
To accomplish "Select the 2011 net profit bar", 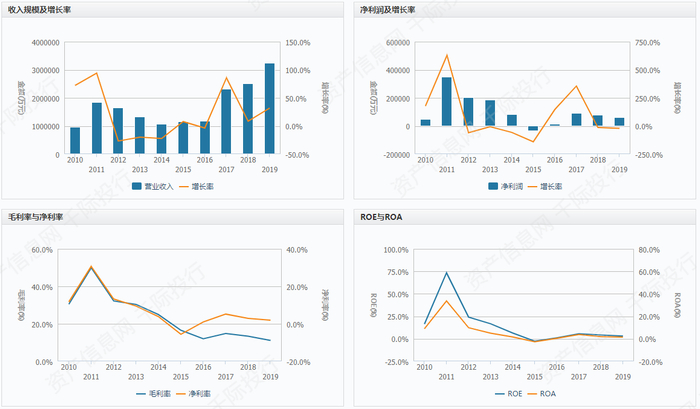I will [x=446, y=102].
